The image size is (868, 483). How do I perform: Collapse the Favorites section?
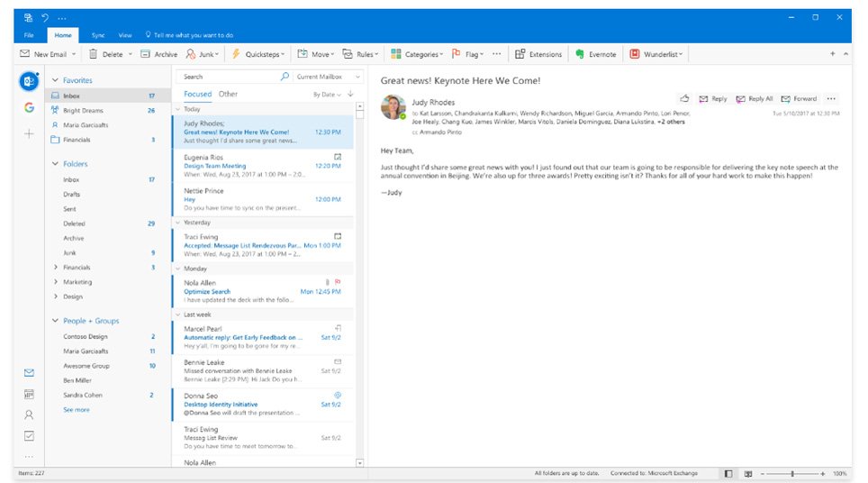click(x=56, y=80)
